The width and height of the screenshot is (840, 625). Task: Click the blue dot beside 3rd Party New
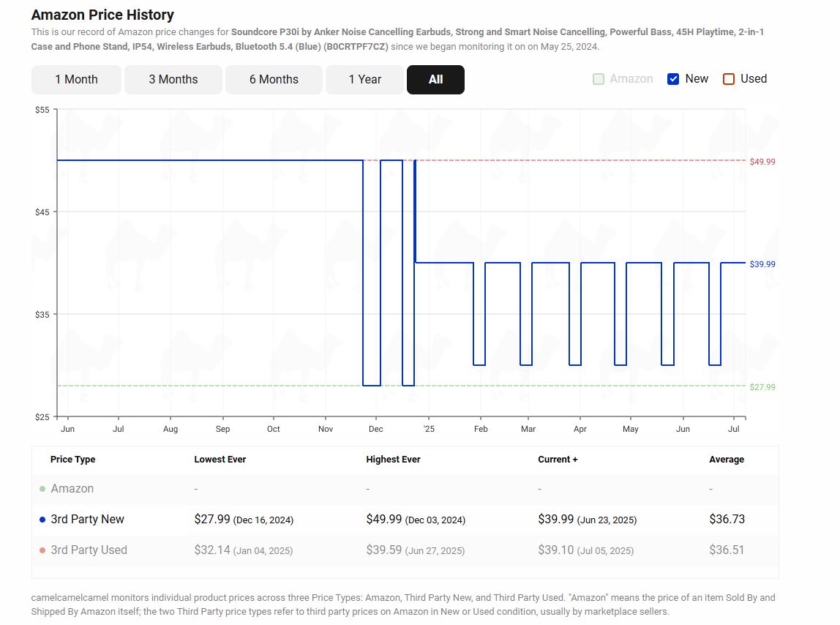(42, 520)
